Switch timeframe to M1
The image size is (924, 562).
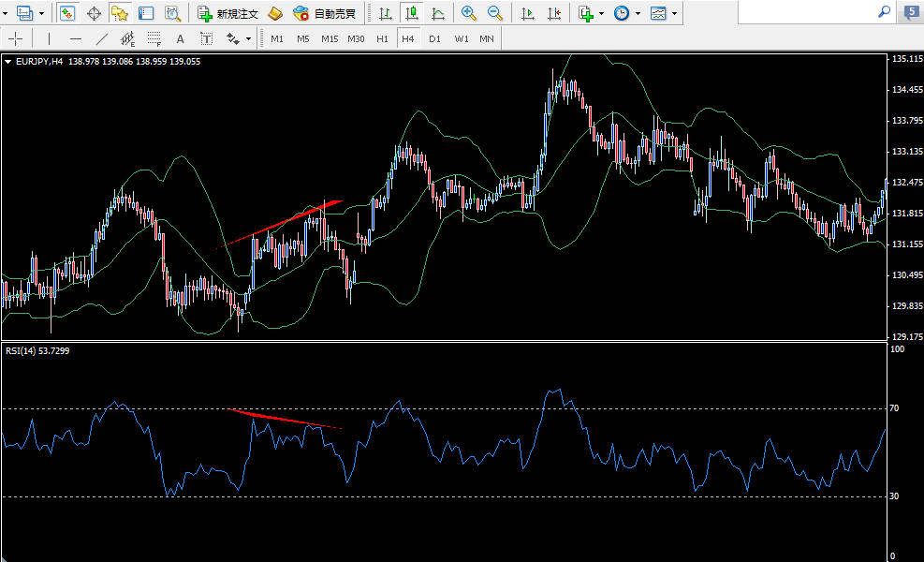tap(277, 39)
